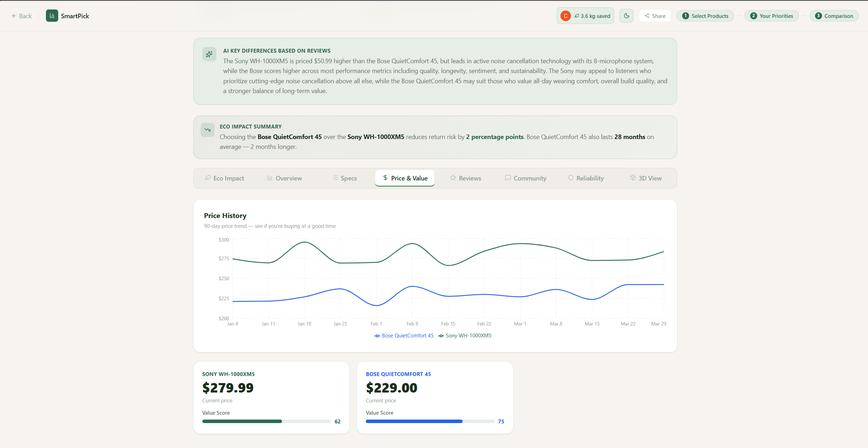
Task: Open the Eco Impact tab
Action: [224, 178]
